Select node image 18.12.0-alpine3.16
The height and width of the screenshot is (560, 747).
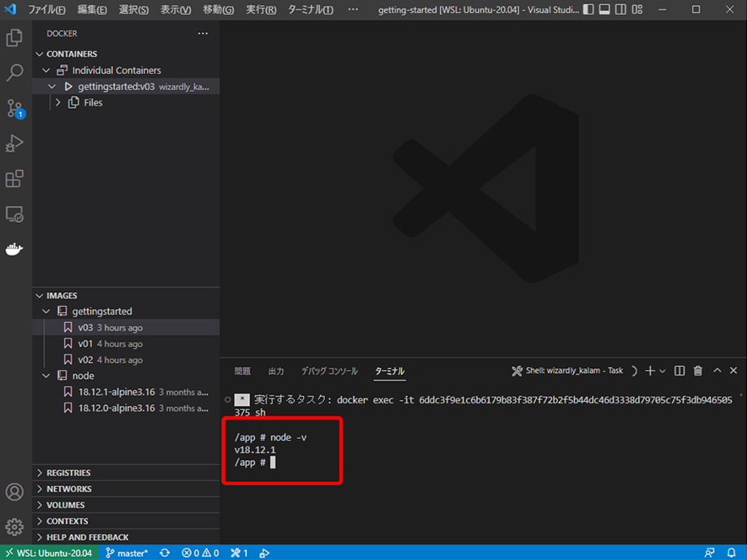pyautogui.click(x=126, y=408)
